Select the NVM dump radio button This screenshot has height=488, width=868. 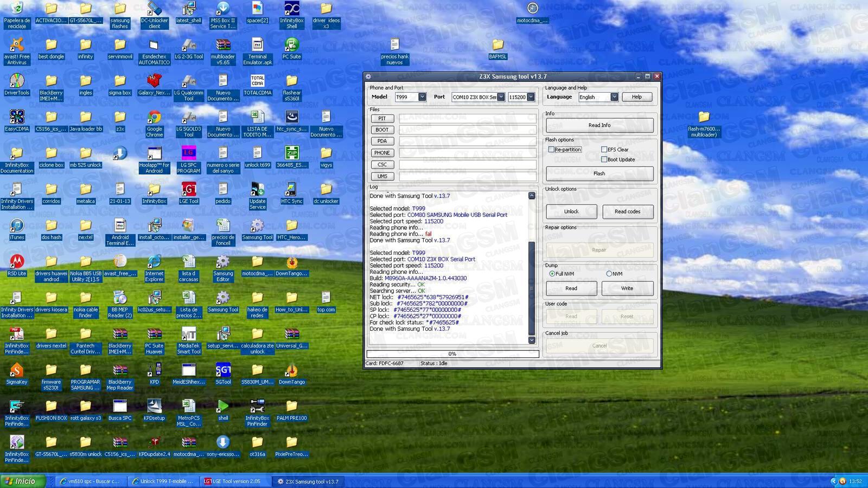pyautogui.click(x=609, y=274)
